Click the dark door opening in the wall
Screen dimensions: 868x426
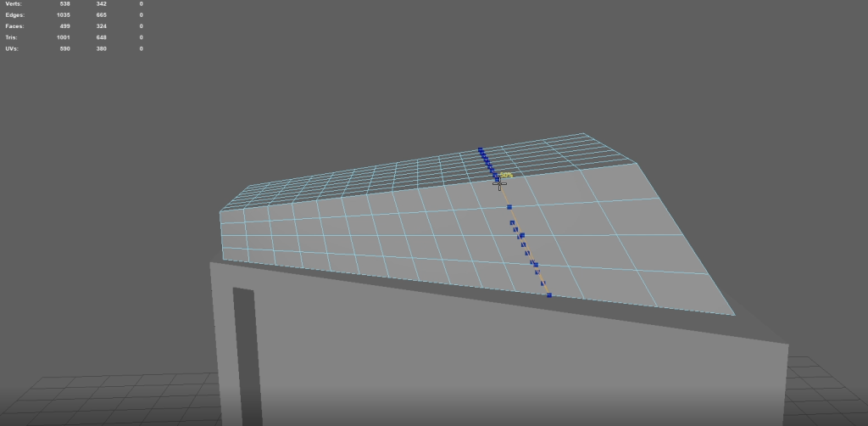pyautogui.click(x=246, y=356)
